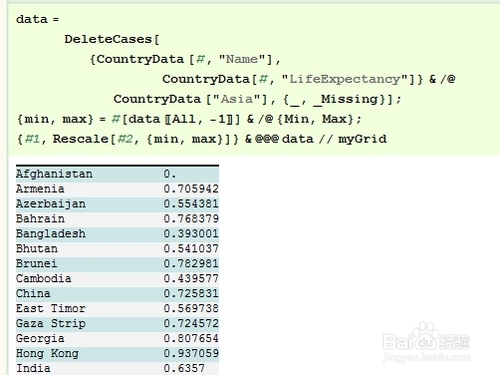Viewport: 500px width, 375px height.
Task: Click the Bangladesh value 0.393001
Action: pyautogui.click(x=191, y=234)
